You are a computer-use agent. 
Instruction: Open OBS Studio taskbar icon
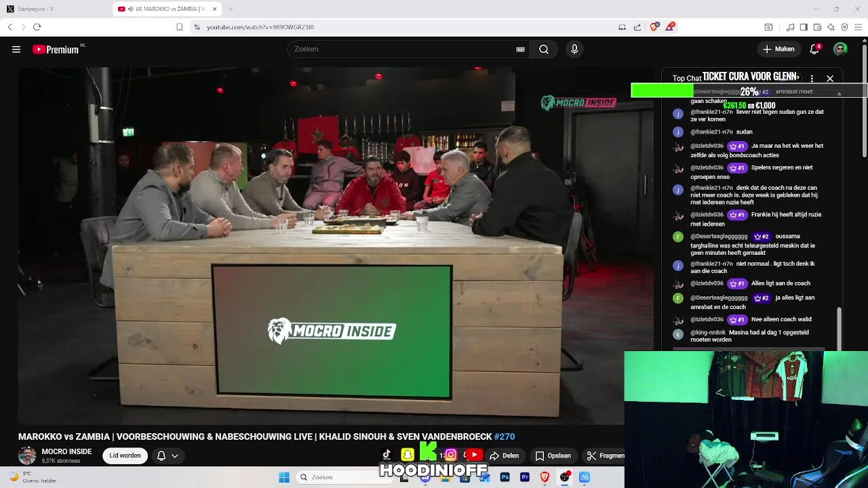564,477
